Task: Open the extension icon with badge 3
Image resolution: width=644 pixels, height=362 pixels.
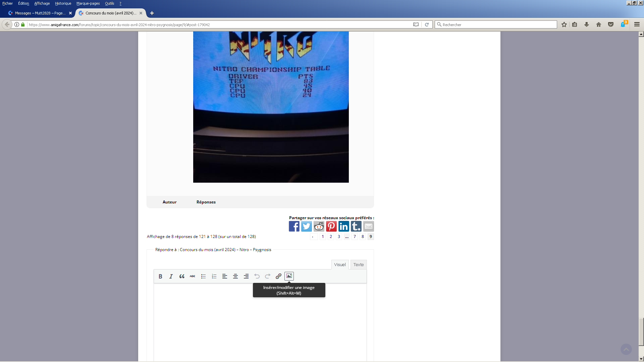Action: click(624, 24)
